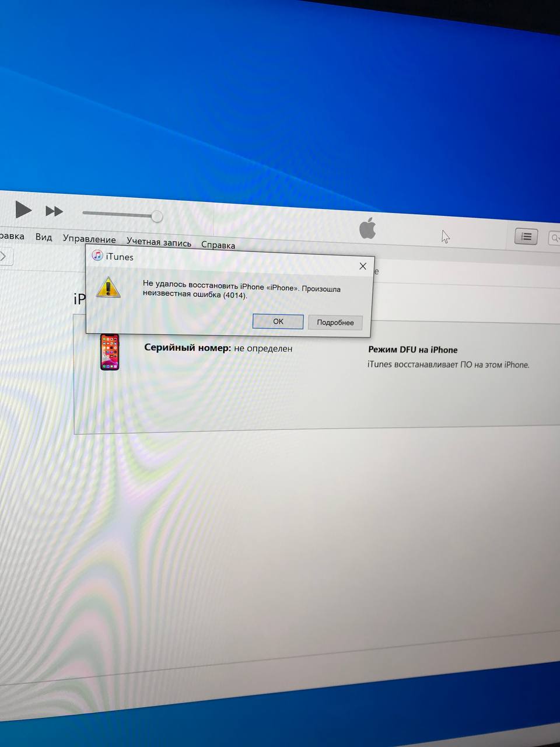The image size is (560, 747).
Task: Click the list view (Up Next) icon
Action: click(x=526, y=236)
